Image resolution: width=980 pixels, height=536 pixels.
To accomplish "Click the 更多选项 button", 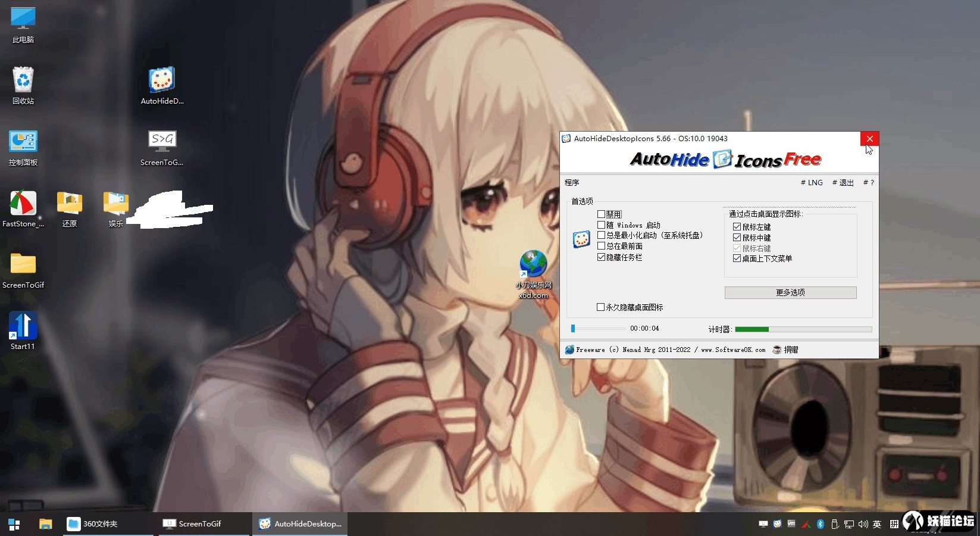I will click(790, 292).
